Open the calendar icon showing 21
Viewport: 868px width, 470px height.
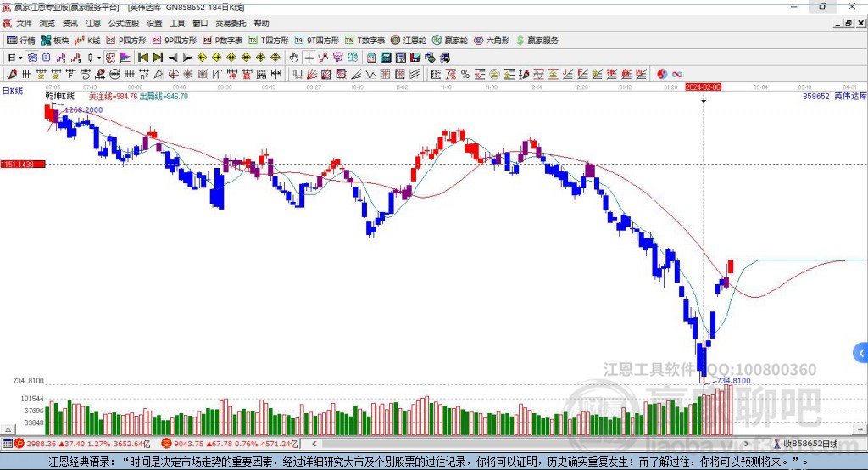[x=371, y=58]
